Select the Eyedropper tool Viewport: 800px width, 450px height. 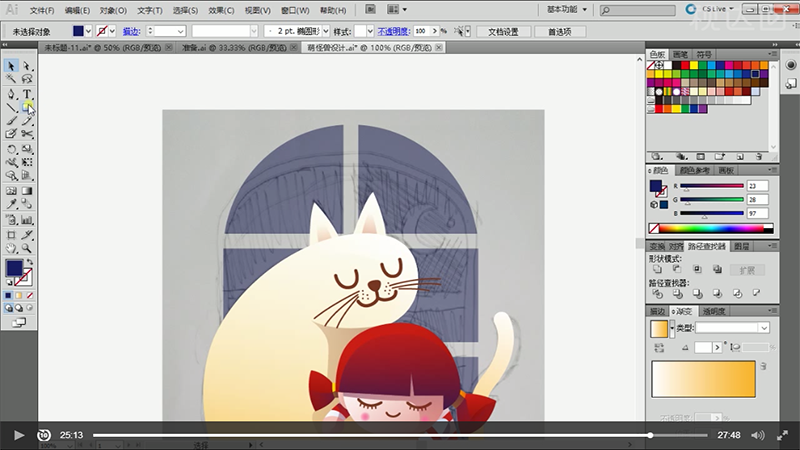[x=11, y=204]
